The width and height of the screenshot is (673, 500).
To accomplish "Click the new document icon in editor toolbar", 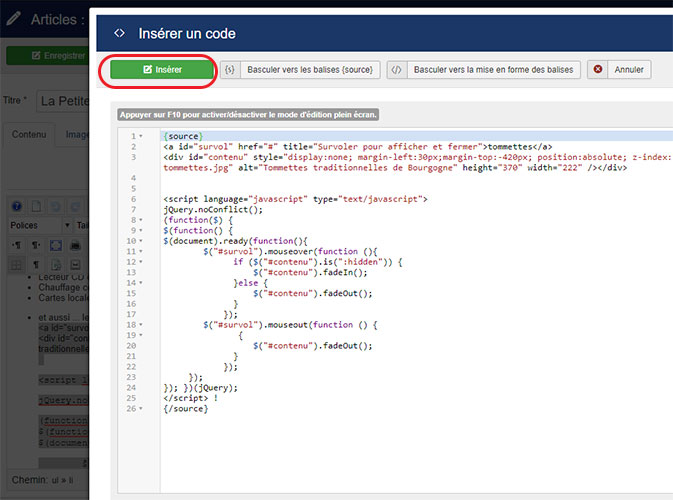I will coord(36,206).
